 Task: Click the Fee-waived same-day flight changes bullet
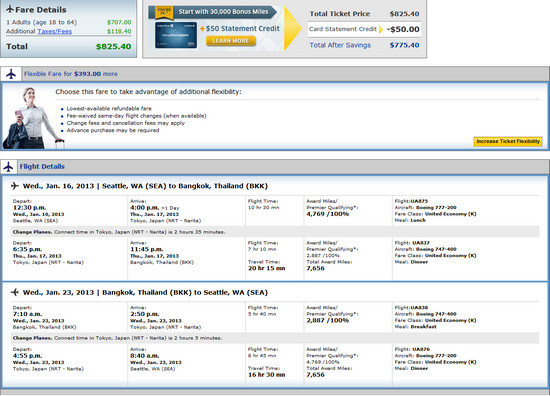[x=136, y=116]
